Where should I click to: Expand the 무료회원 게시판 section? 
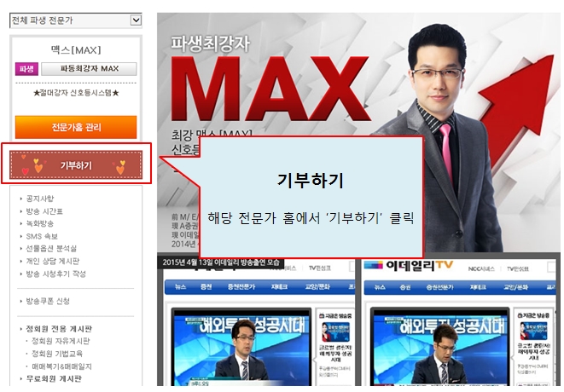click(54, 378)
